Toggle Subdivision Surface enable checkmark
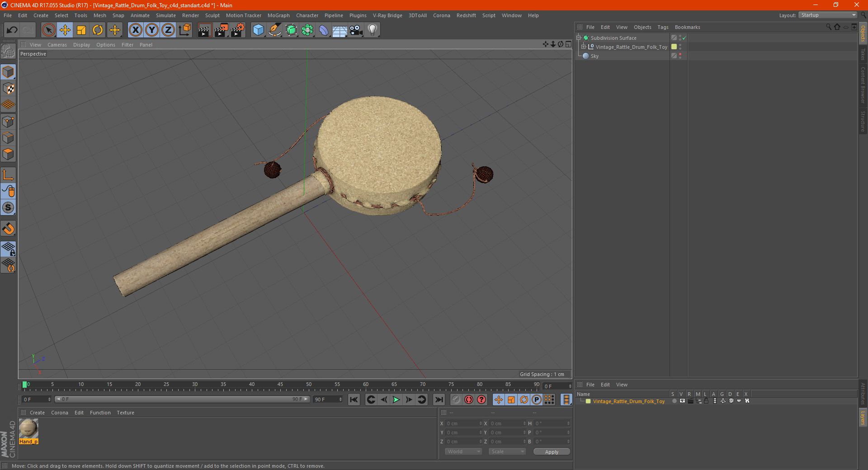This screenshot has height=470, width=868. [x=684, y=38]
